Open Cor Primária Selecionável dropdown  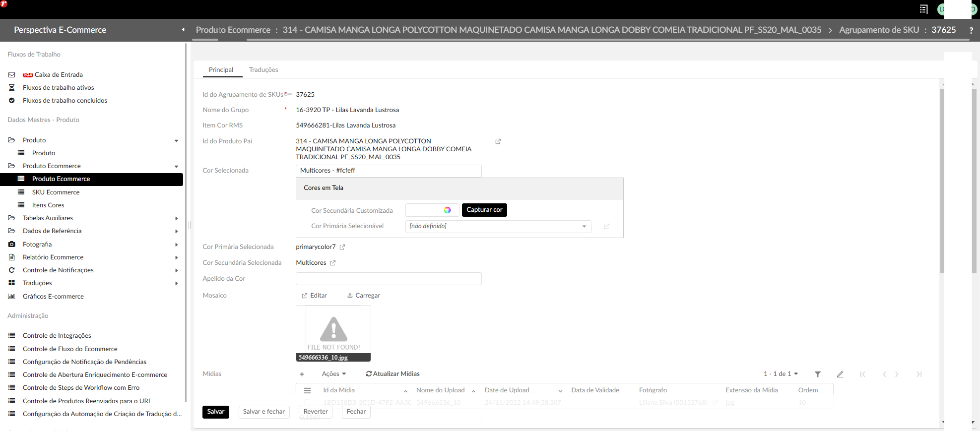[498, 226]
